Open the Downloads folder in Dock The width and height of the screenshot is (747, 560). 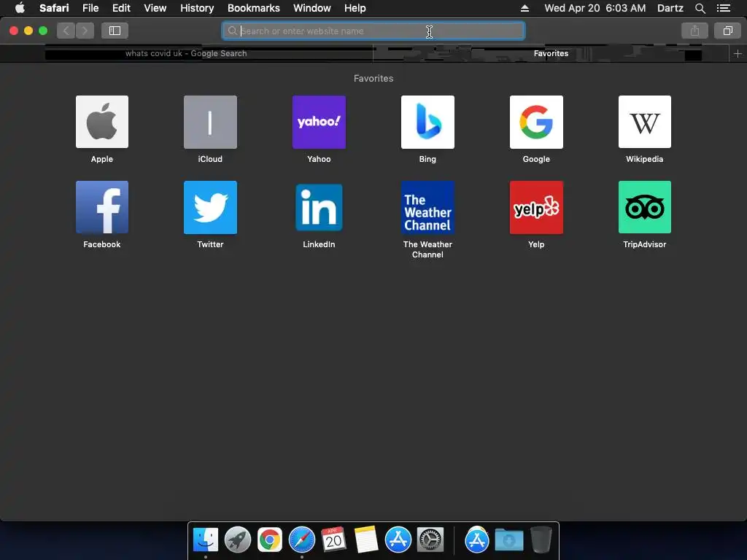[508, 540]
